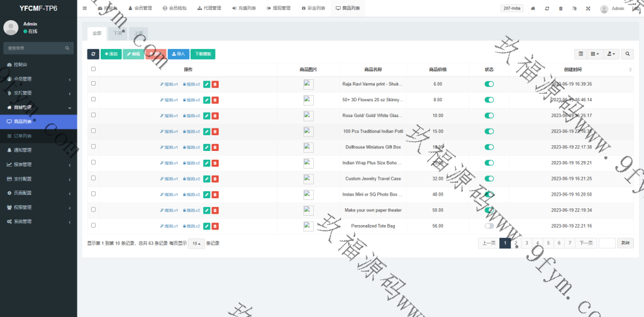This screenshot has width=644, height=317.
Task: Check the select-all checkbox in header
Action: click(94, 69)
